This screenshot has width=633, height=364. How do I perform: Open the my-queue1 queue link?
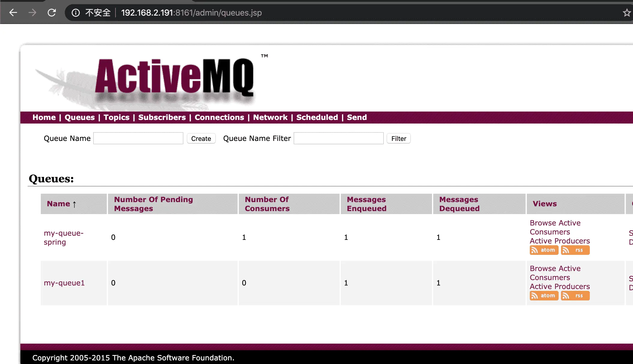pos(64,283)
